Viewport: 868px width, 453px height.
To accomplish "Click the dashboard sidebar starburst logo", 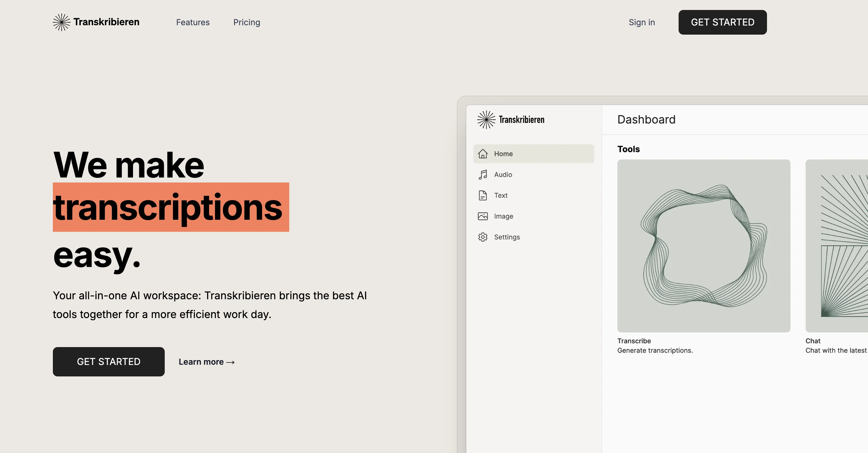I will pyautogui.click(x=486, y=120).
